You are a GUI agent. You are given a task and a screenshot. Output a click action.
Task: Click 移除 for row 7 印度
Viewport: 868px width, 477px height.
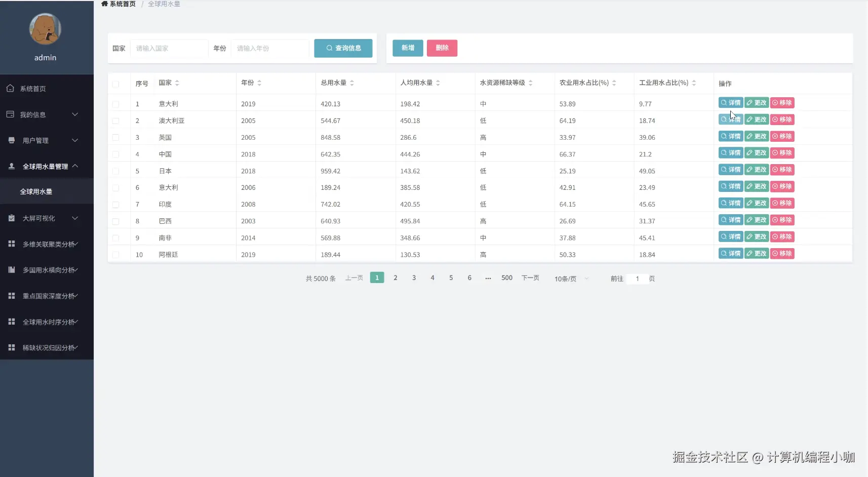pyautogui.click(x=782, y=203)
